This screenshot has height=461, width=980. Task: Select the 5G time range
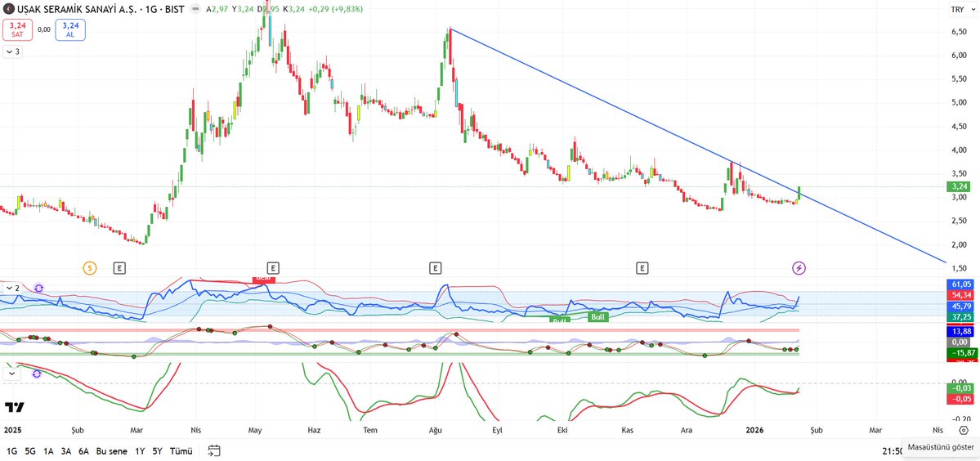[x=30, y=451]
